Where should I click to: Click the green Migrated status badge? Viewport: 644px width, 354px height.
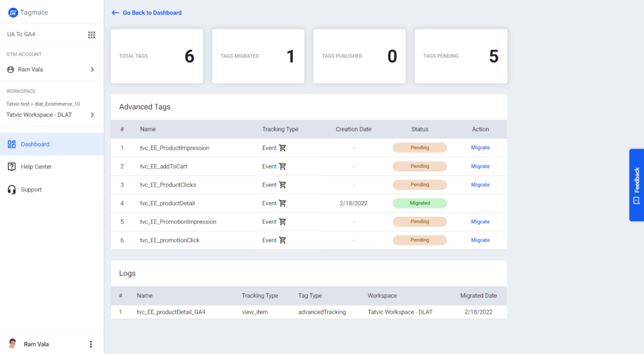[x=419, y=203]
